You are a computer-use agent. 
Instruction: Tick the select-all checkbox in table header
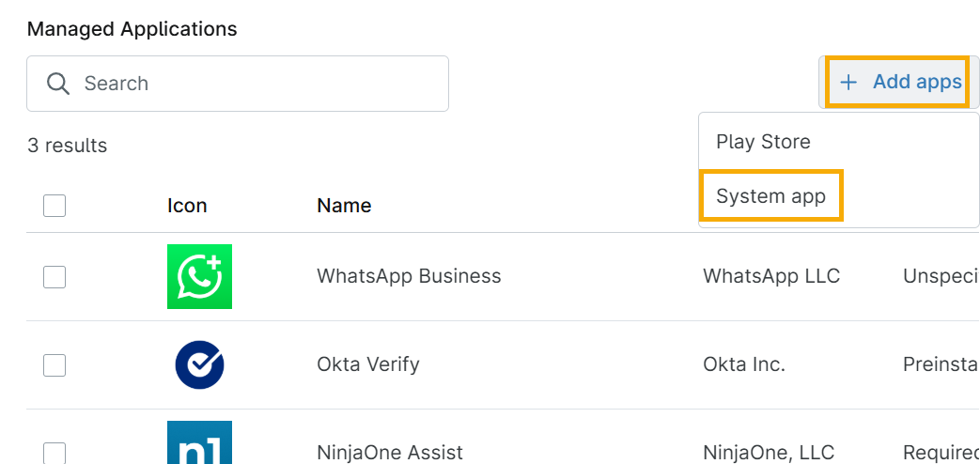(x=54, y=205)
